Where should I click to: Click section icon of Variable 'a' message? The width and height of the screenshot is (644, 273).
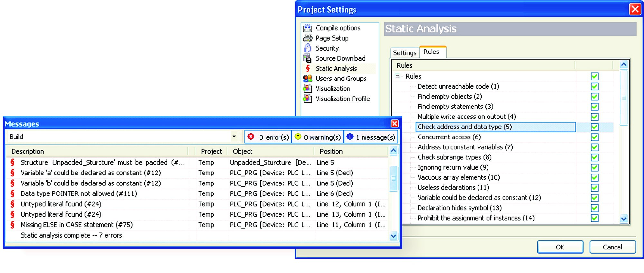[x=13, y=173]
